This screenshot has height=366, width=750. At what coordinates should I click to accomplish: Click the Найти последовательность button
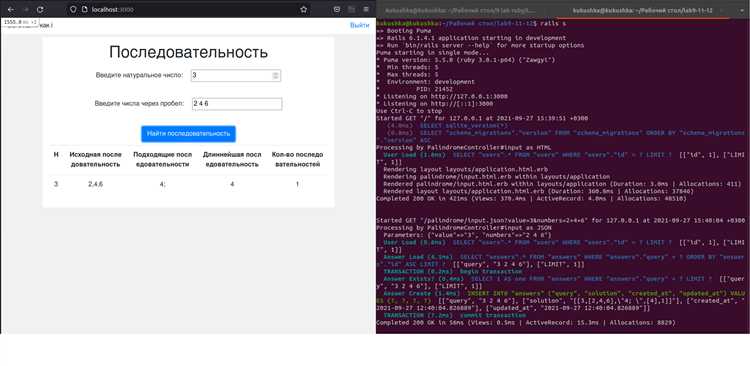point(188,134)
